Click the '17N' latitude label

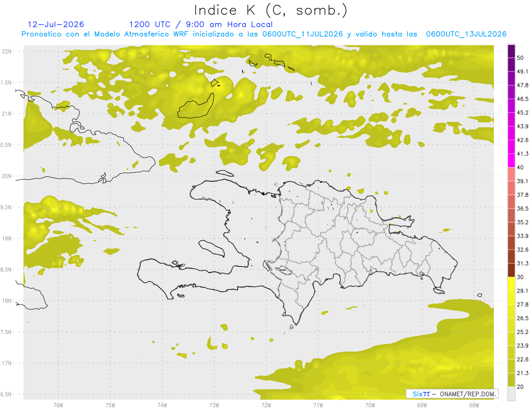coord(6,363)
